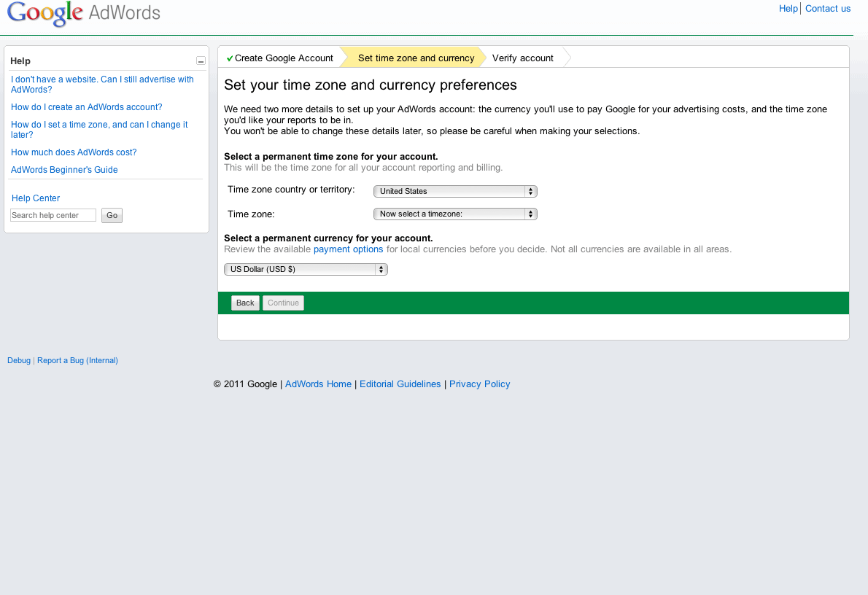Click Report a Bug (Internal) link
868x595 pixels.
[77, 360]
